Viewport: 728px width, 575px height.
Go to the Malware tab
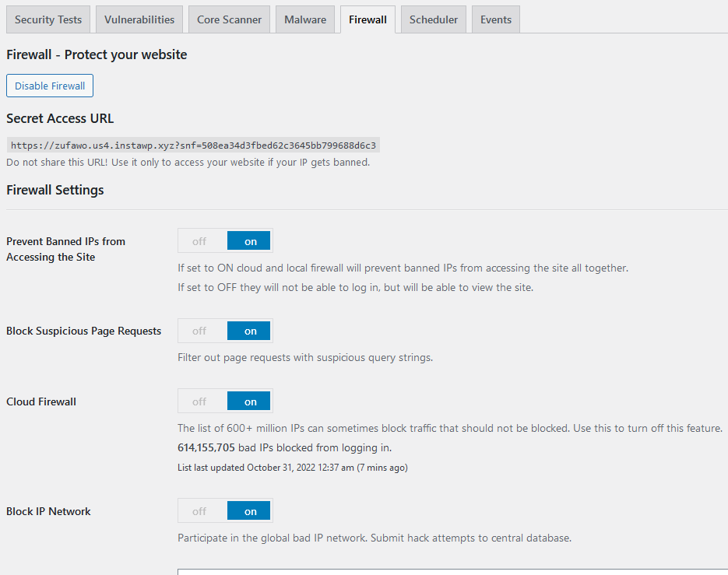tap(305, 19)
